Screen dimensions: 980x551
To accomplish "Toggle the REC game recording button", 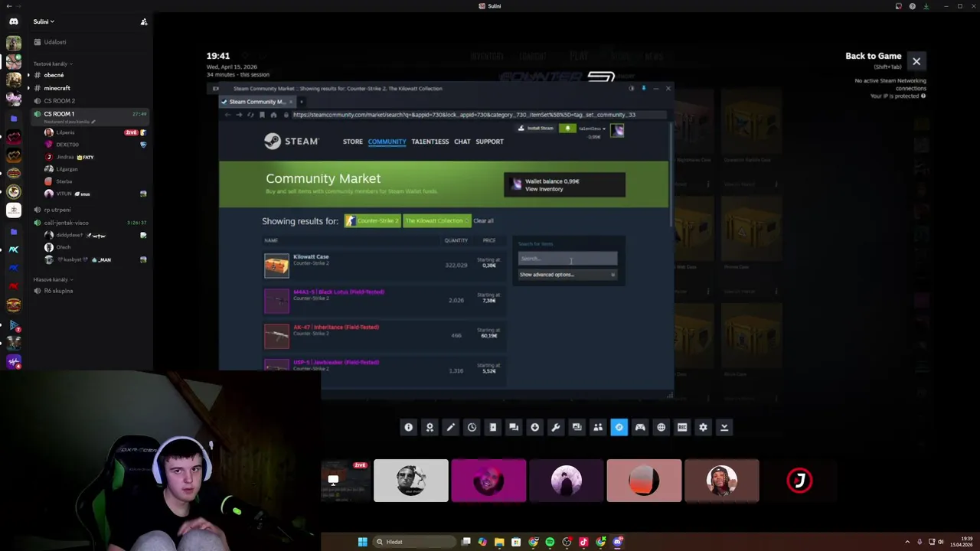I will coord(682,427).
